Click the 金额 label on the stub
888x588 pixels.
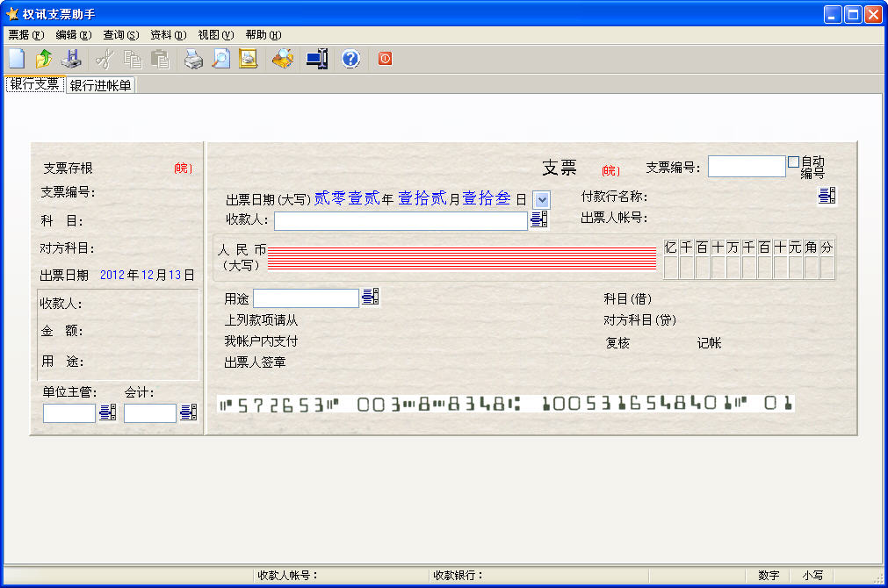(62, 331)
